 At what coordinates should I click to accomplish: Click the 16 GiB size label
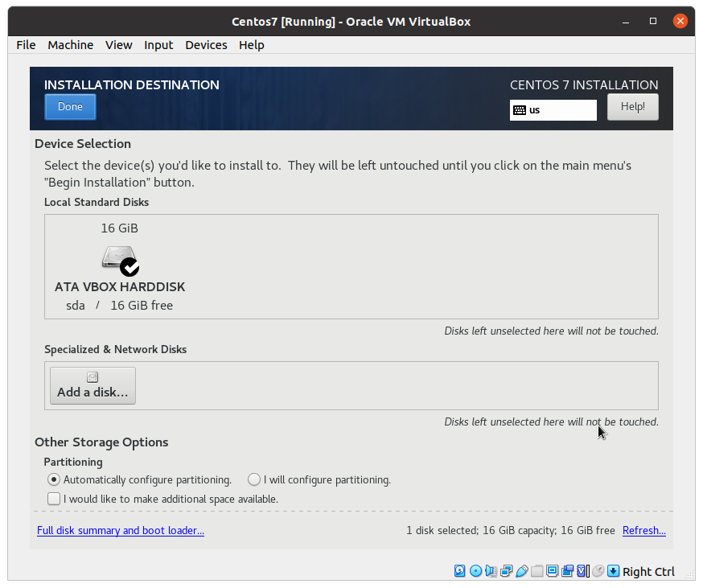click(119, 228)
